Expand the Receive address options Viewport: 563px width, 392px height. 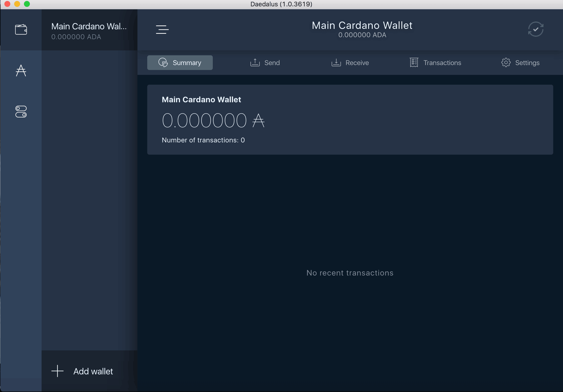pyautogui.click(x=350, y=62)
